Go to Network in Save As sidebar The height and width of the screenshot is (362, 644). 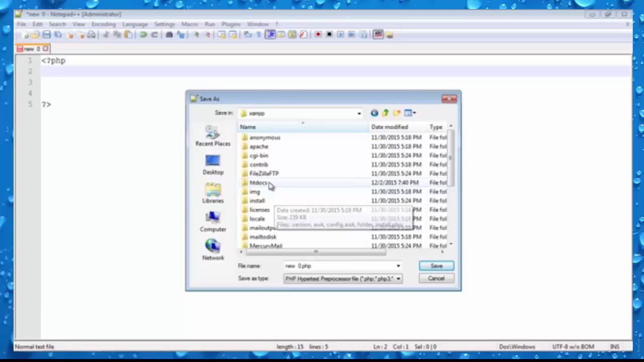(213, 250)
